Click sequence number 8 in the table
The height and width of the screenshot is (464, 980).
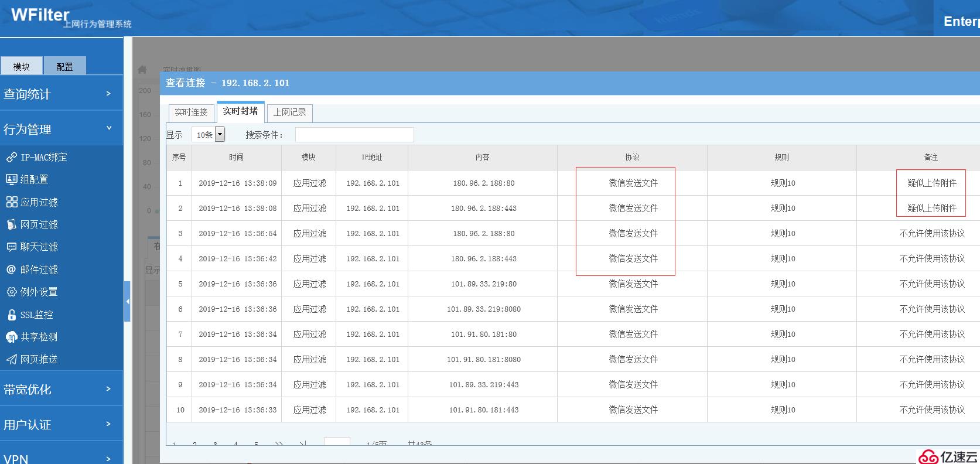point(180,359)
